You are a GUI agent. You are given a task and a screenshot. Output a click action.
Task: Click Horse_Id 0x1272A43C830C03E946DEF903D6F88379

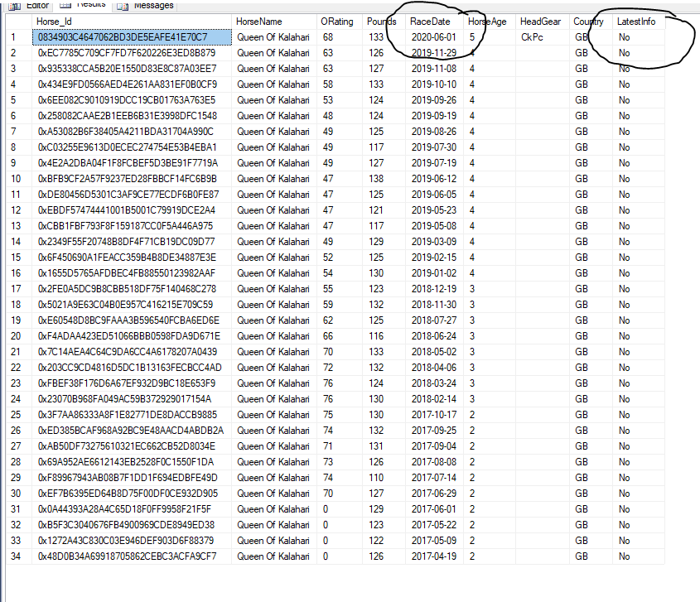pos(132,541)
